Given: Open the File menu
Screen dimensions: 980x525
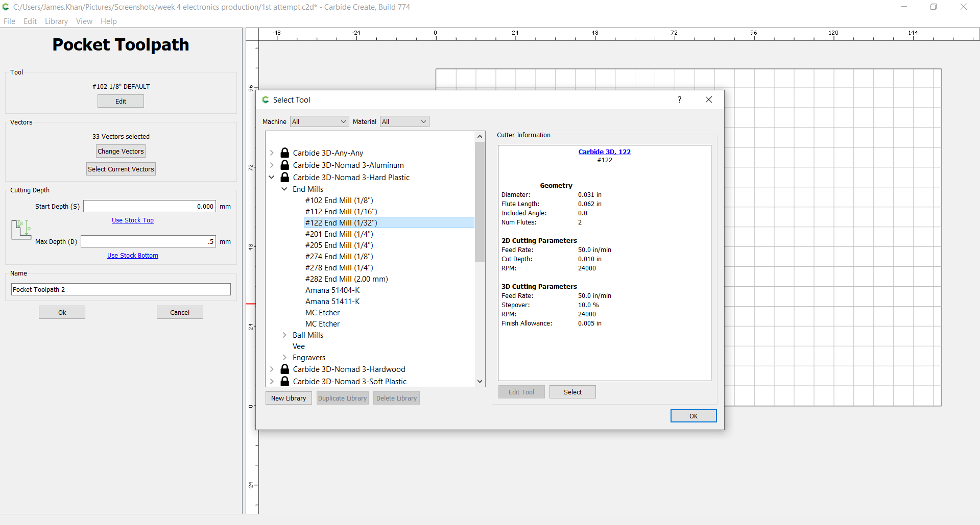Looking at the screenshot, I should click(9, 21).
